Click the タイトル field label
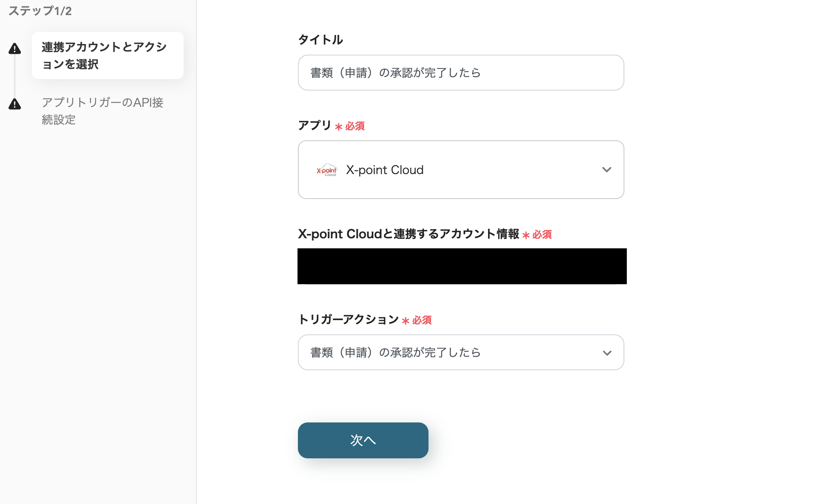 pyautogui.click(x=320, y=40)
